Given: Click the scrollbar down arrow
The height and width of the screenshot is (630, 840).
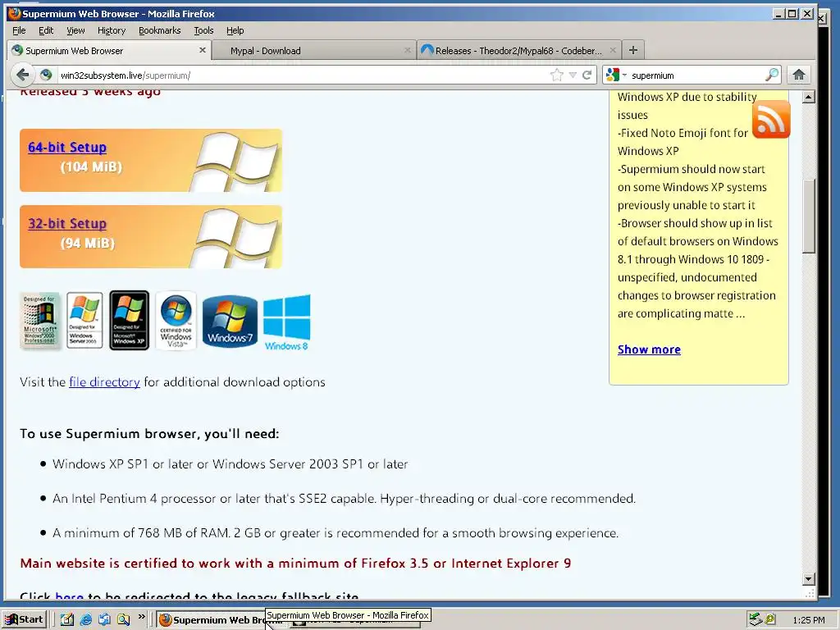Looking at the screenshot, I should pos(809,579).
